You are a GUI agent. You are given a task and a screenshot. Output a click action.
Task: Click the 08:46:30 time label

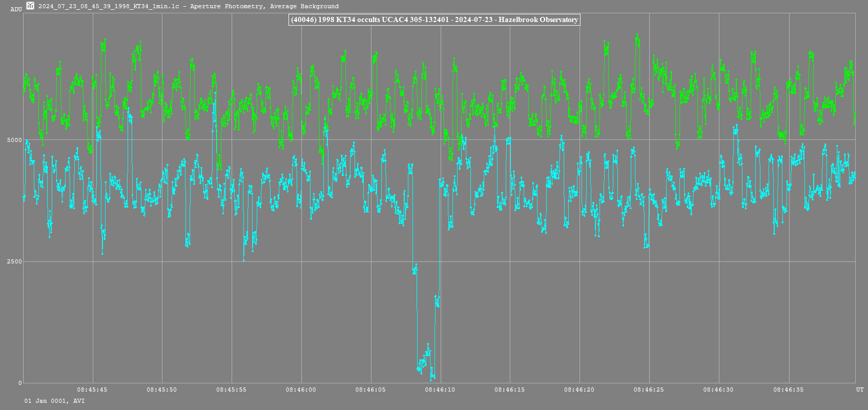coord(719,389)
